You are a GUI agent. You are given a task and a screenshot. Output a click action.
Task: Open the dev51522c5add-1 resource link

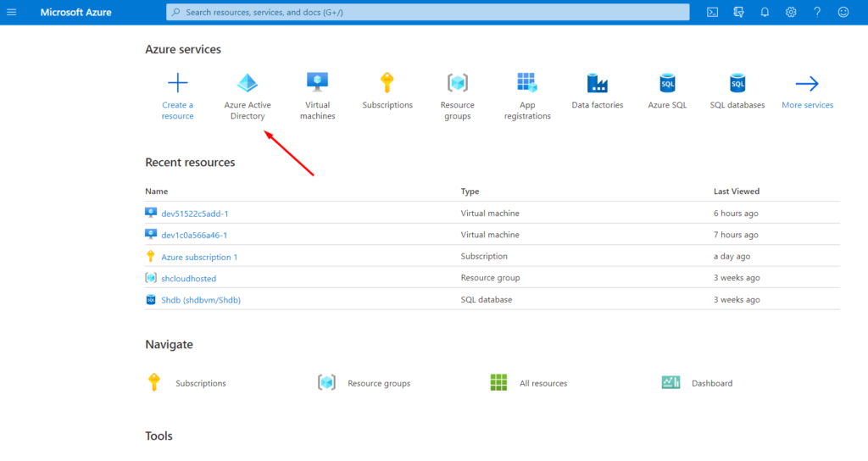195,214
